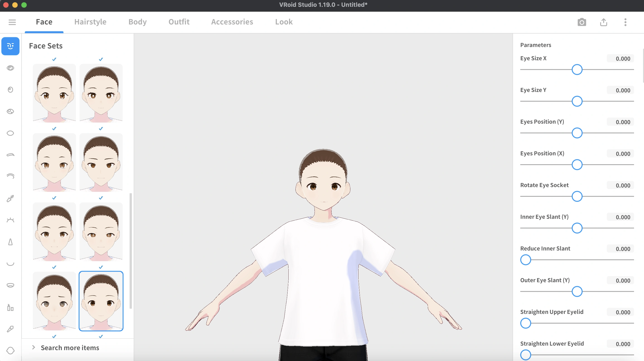Select the mascara wand sidebar icon

click(10, 198)
